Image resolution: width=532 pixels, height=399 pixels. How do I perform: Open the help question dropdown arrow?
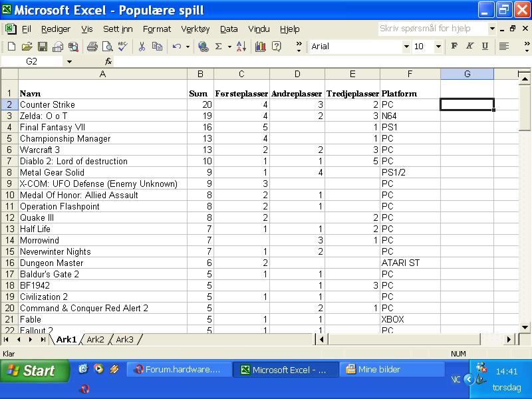pyautogui.click(x=492, y=29)
